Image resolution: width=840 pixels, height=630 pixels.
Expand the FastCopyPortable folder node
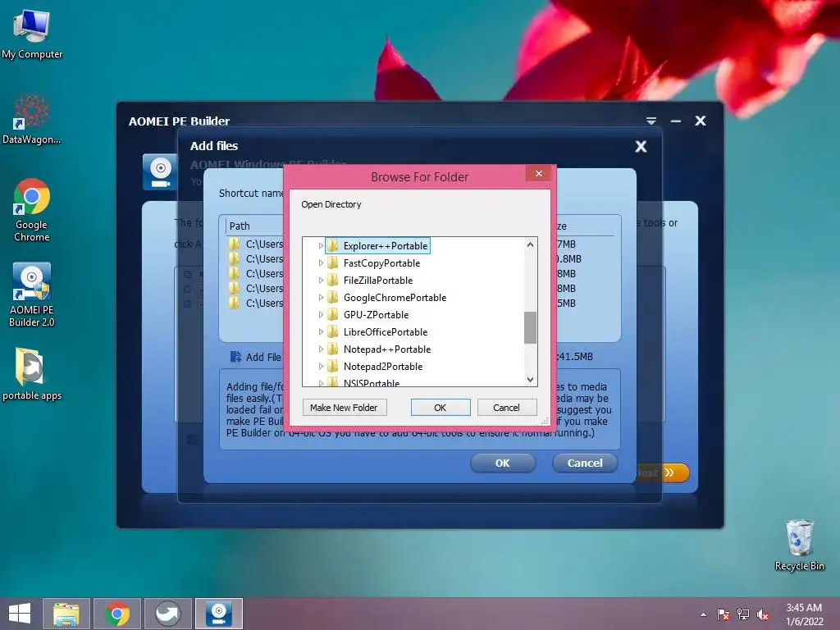321,263
